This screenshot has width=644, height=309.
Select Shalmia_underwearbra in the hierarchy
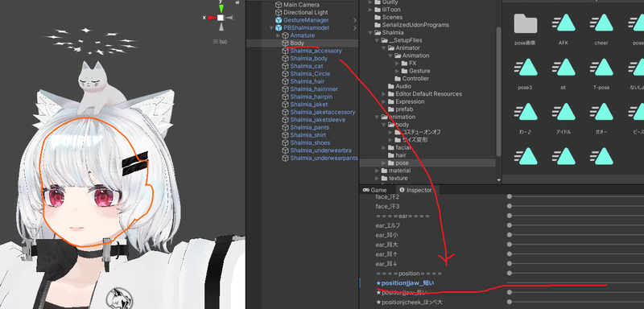320,150
